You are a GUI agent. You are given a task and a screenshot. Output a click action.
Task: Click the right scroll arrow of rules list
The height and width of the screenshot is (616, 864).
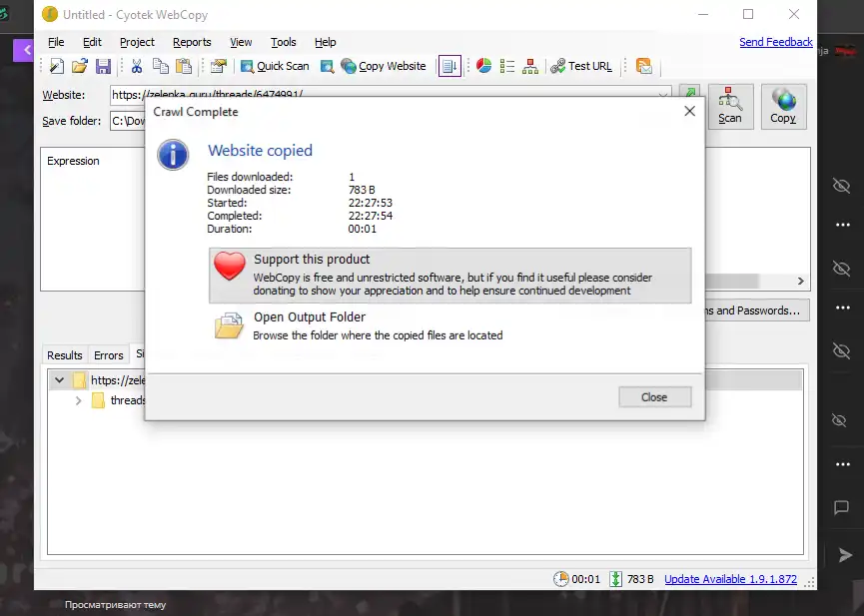(x=801, y=281)
